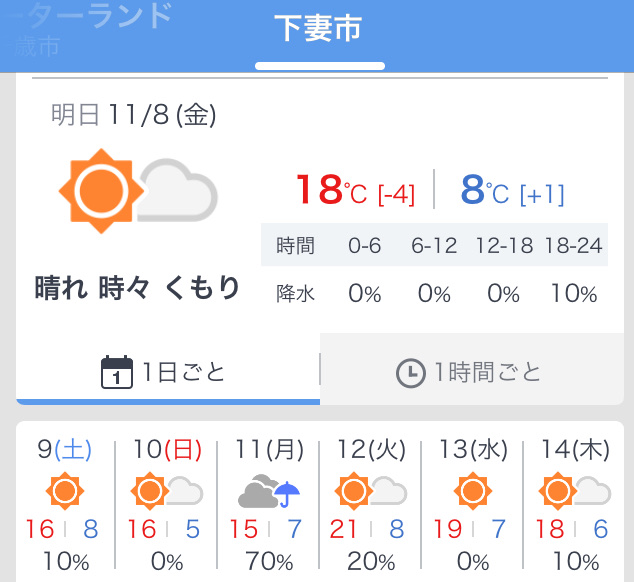Tap the low temperature 8℃ reading
Viewport: 634px width, 582px height.
(512, 189)
